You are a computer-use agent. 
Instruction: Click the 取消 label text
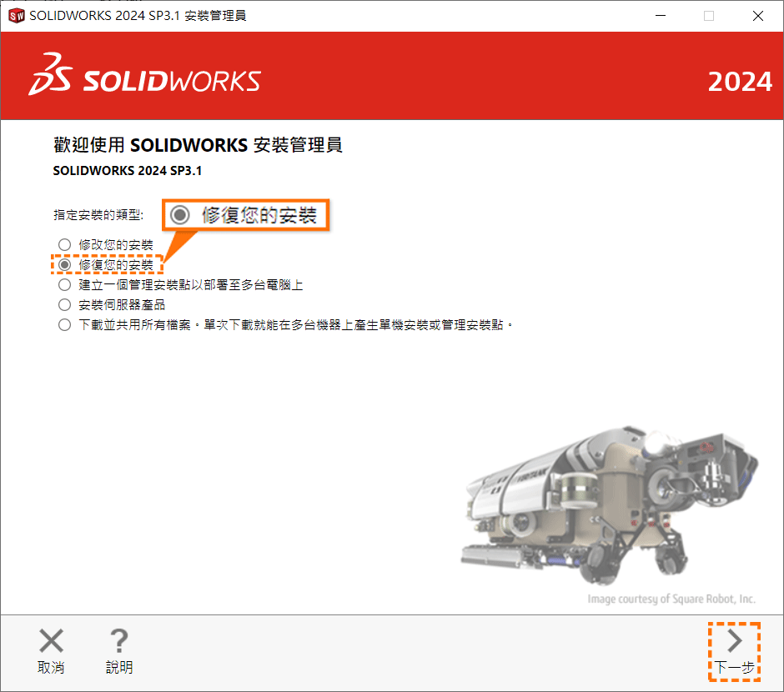[51, 668]
